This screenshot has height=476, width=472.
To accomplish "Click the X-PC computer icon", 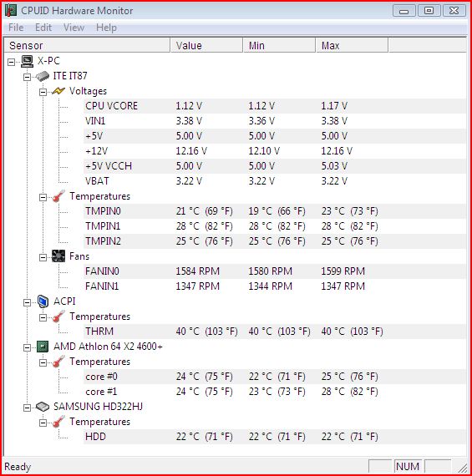I will 28,61.
